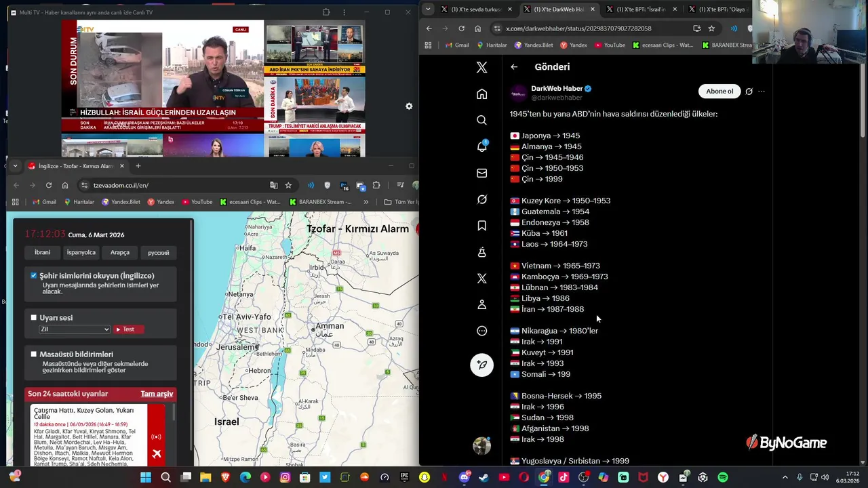Open X bookmarks in sidebar
This screenshot has height=488, width=868.
481,226
